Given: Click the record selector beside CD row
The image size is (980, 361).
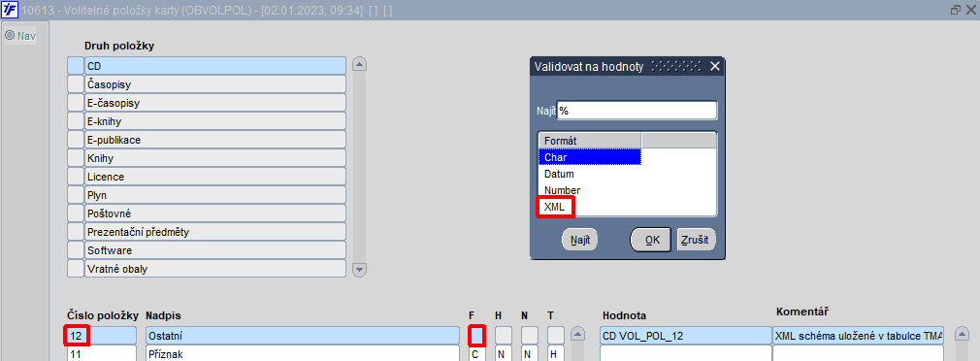Looking at the screenshot, I should (75, 66).
